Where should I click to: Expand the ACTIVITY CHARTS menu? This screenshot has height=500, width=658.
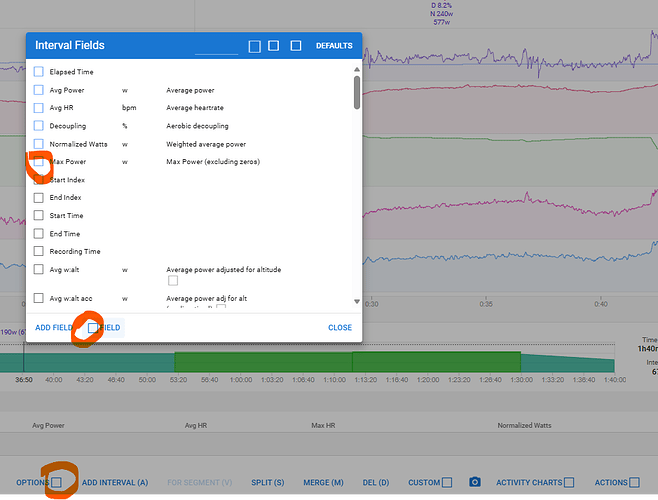tap(535, 482)
